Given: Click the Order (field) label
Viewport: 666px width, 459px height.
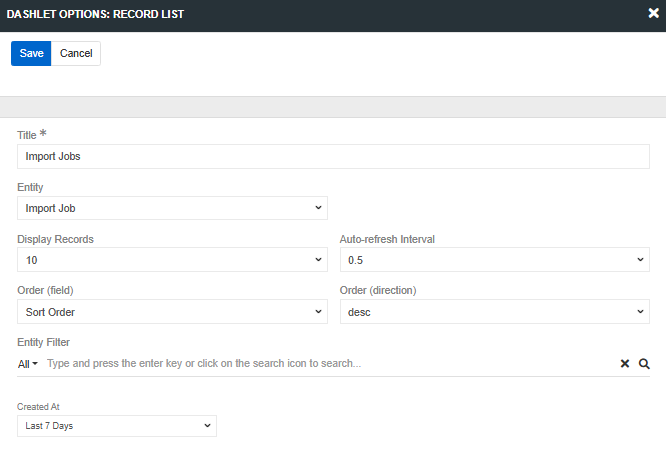Looking at the screenshot, I should pos(45,290).
